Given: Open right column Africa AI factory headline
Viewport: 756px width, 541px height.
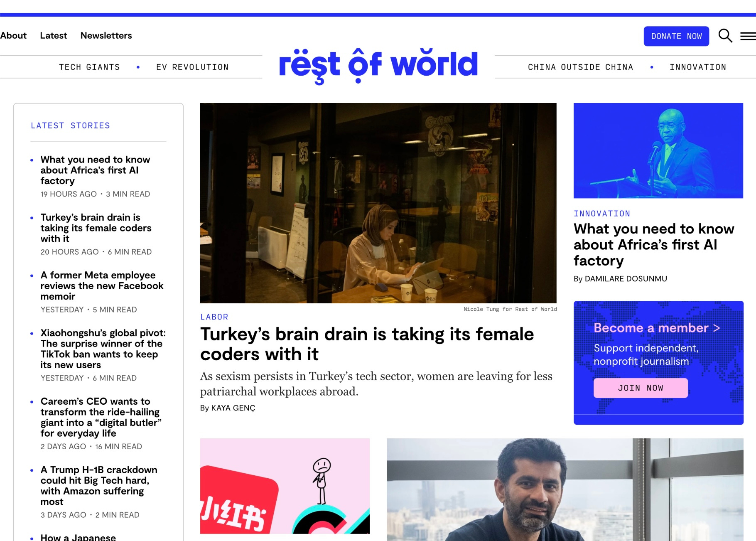Looking at the screenshot, I should tap(654, 245).
